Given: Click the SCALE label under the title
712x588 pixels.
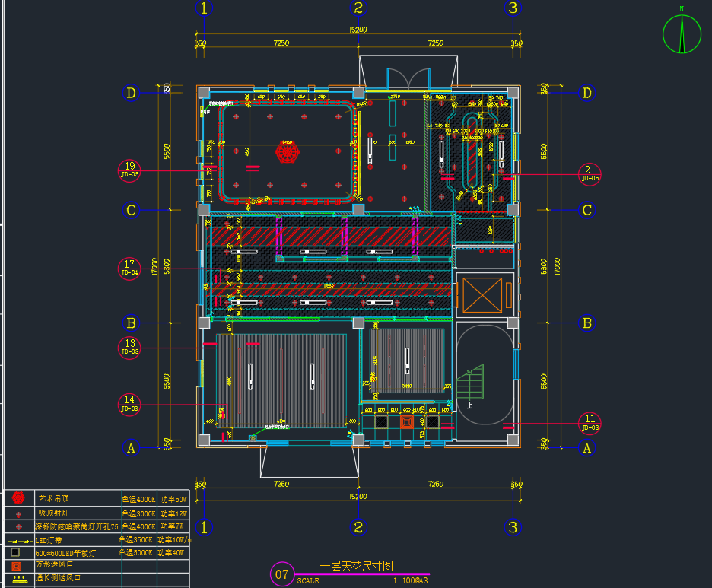Looking at the screenshot, I should (x=308, y=580).
